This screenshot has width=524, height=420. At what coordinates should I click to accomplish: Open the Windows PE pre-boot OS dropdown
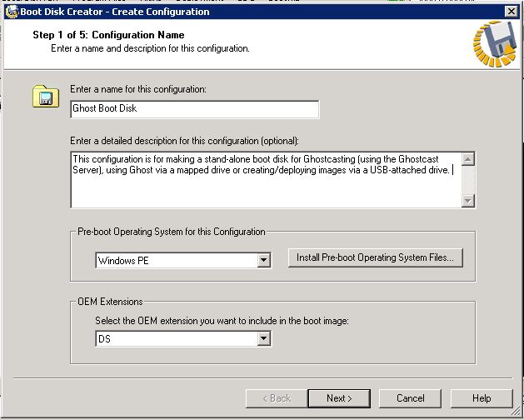[x=264, y=261]
